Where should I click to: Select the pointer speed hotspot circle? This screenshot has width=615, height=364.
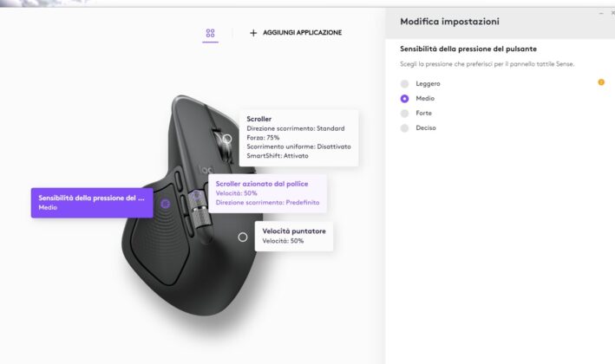243,237
